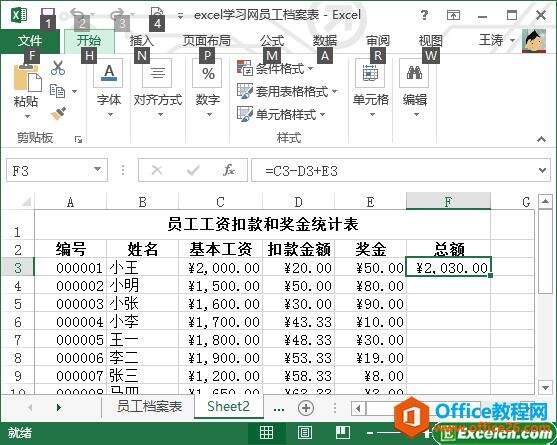557x445 pixels.
Task: Click the Insert Function fx icon
Action: (228, 170)
